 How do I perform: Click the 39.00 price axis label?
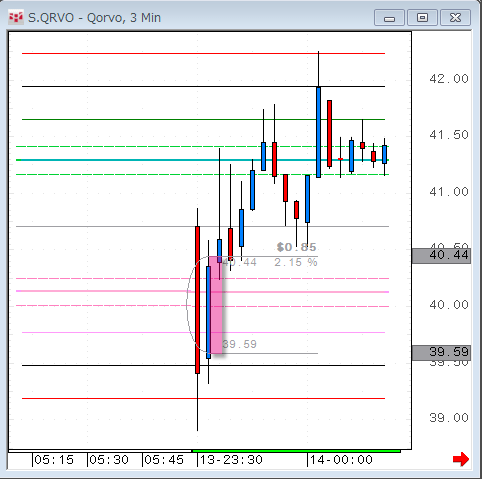coord(449,418)
